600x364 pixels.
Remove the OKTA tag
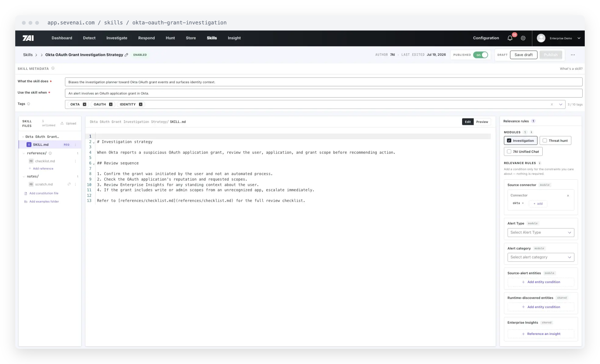(84, 104)
